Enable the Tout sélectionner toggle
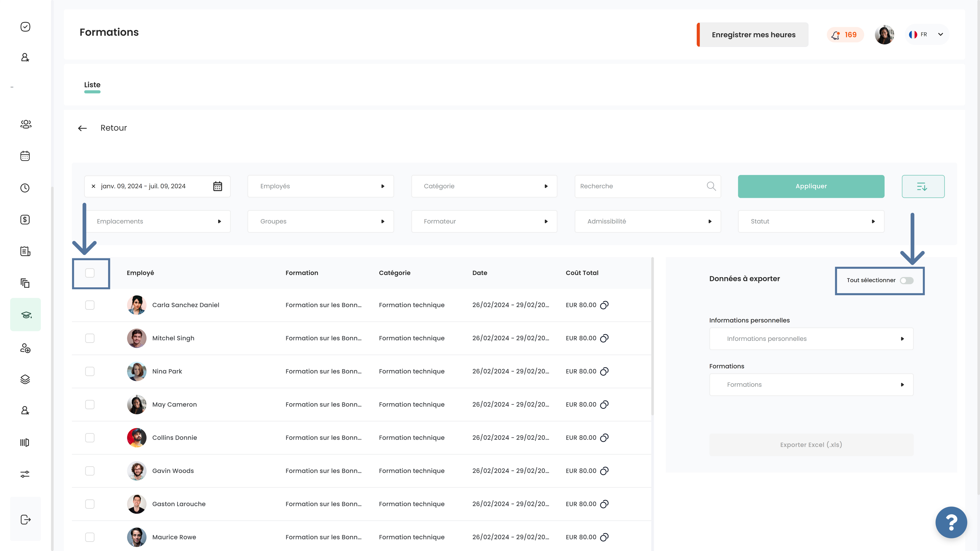Screen dimensions: 980x551 coord(906,281)
